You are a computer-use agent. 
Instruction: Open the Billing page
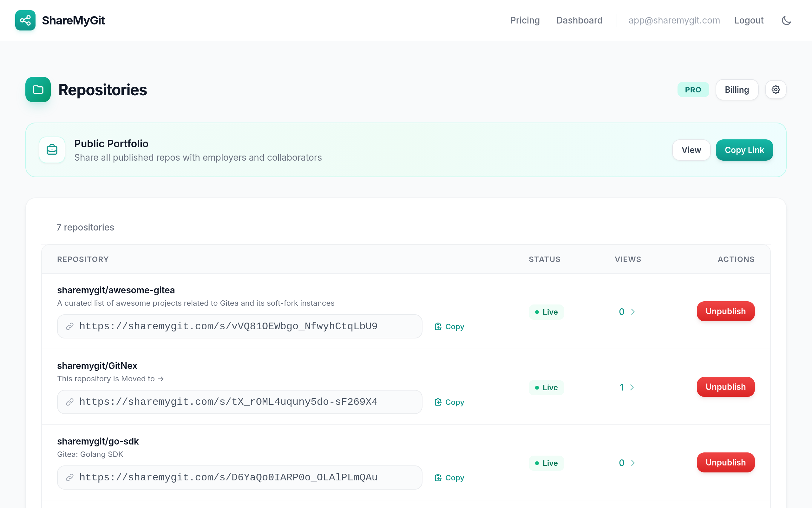[x=737, y=90]
